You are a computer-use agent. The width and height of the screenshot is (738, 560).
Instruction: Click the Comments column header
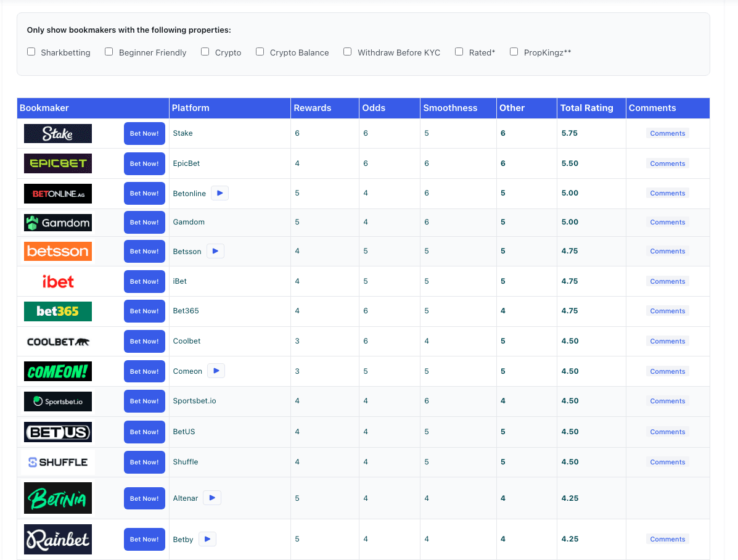tap(668, 108)
